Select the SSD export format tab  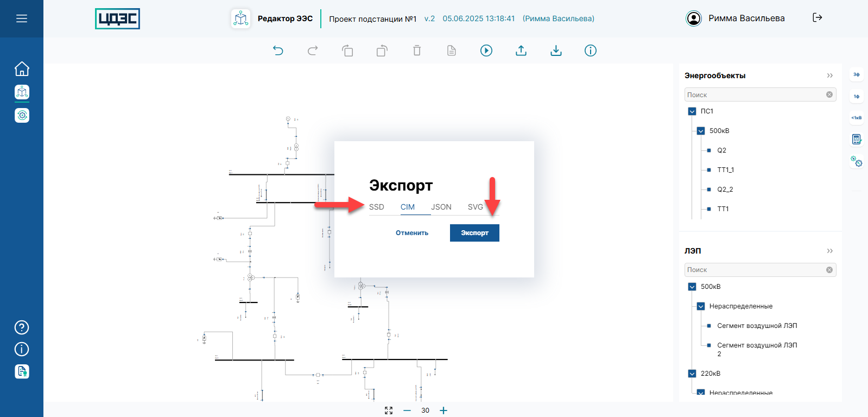pos(377,207)
